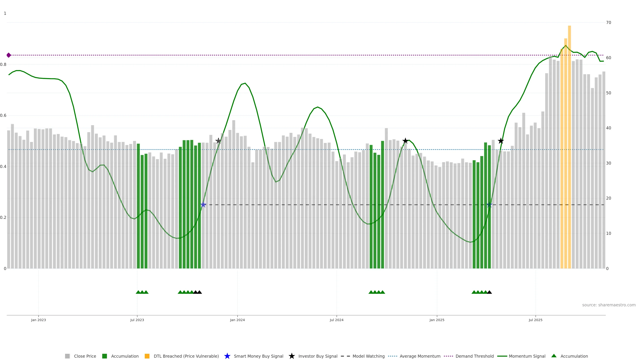The image size is (644, 362).
Task: Click the black star marker near Jan 2024
Action: click(x=218, y=141)
